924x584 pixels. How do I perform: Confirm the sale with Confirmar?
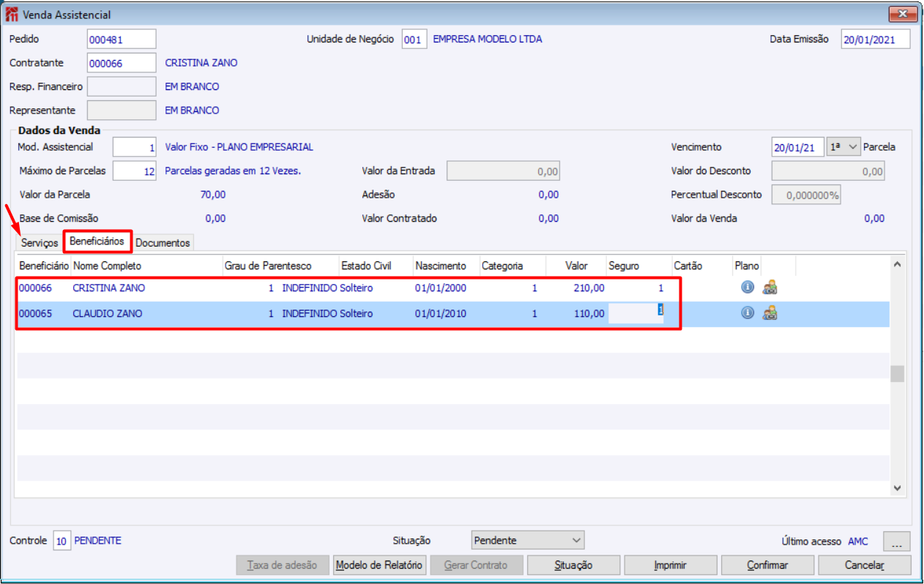point(767,565)
